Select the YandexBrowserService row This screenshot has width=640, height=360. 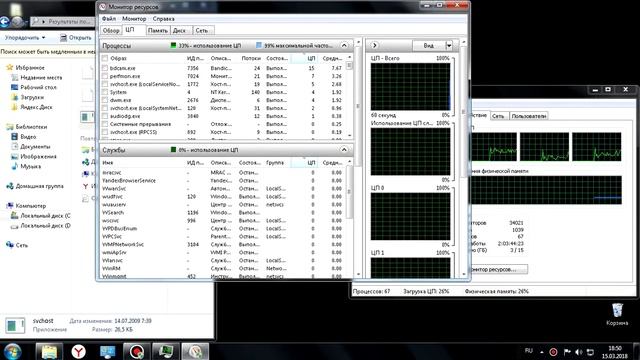click(x=223, y=180)
